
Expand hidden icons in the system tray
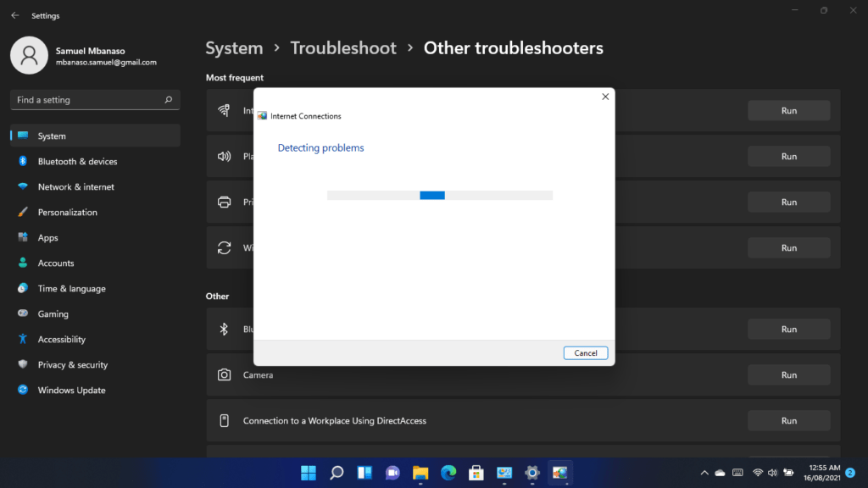(x=704, y=473)
